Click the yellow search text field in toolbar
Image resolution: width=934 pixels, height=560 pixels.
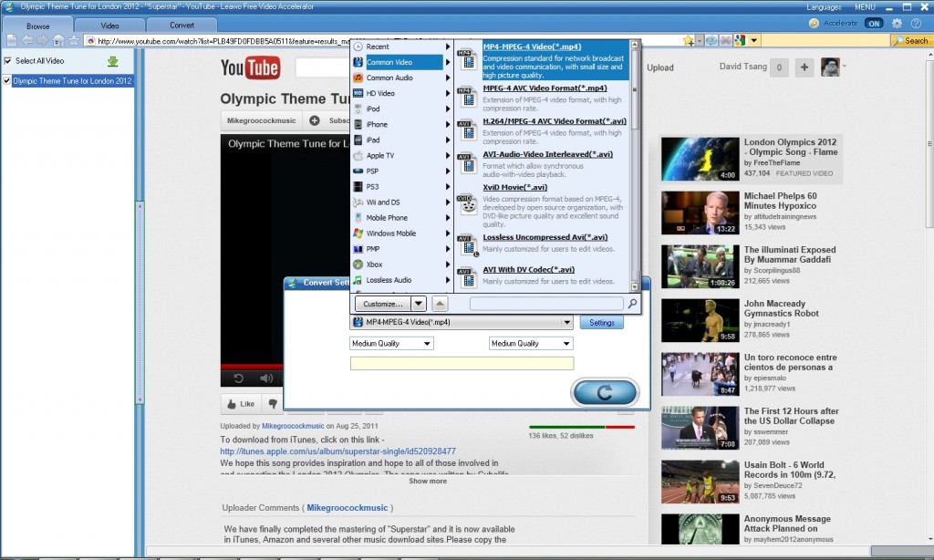point(825,40)
